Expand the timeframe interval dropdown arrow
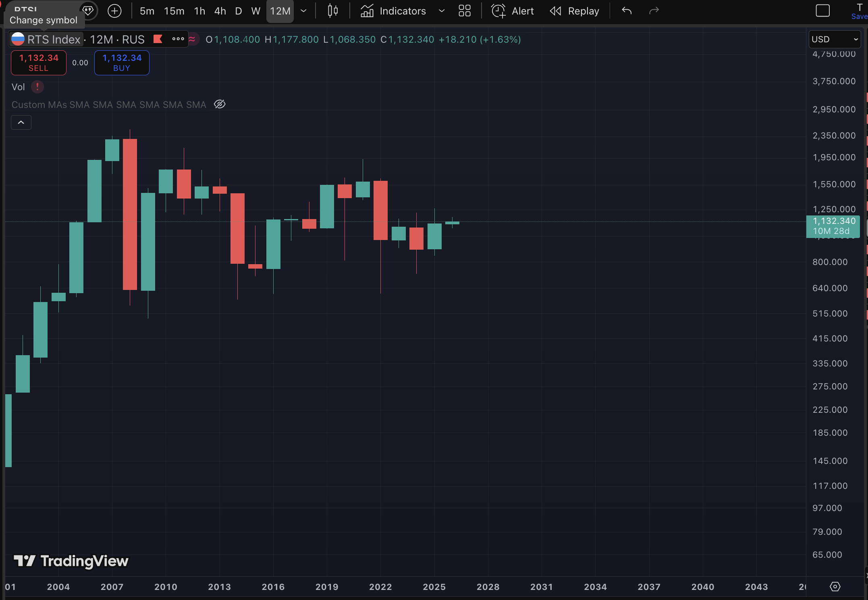This screenshot has width=868, height=600. [304, 11]
